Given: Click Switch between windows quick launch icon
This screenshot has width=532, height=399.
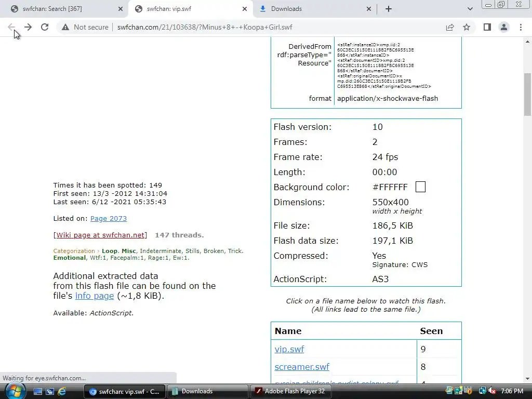Looking at the screenshot, I should point(50,391).
